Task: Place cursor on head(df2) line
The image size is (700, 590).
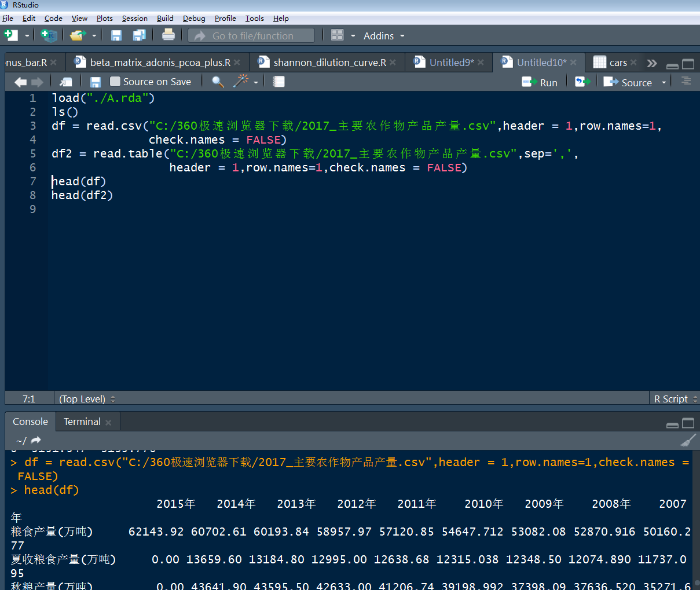Action: [x=82, y=195]
